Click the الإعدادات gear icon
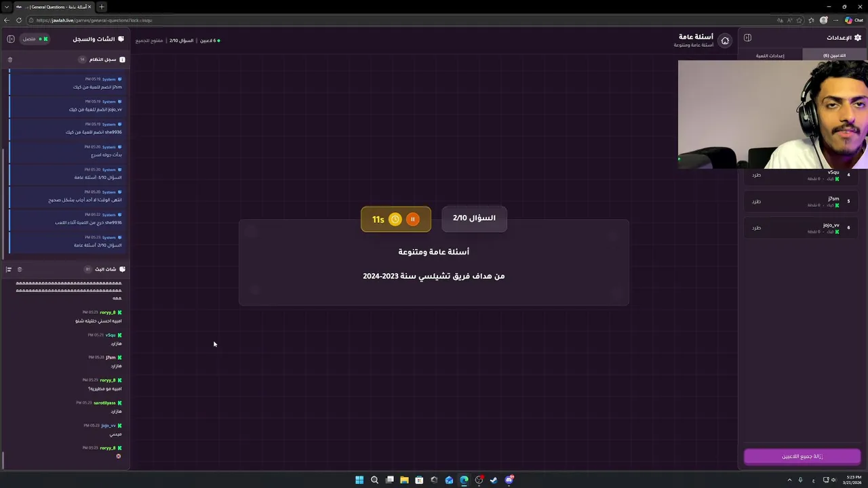Image resolution: width=868 pixels, height=488 pixels. tap(858, 38)
